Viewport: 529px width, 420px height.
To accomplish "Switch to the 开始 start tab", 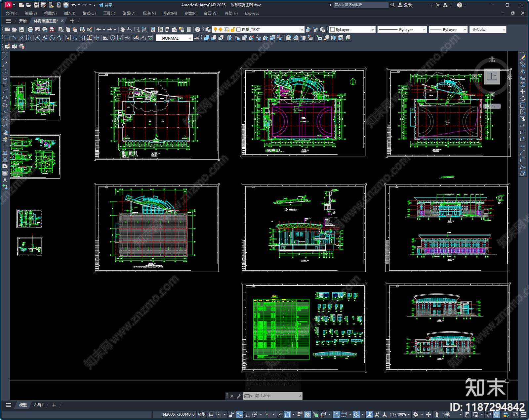I will (x=23, y=21).
